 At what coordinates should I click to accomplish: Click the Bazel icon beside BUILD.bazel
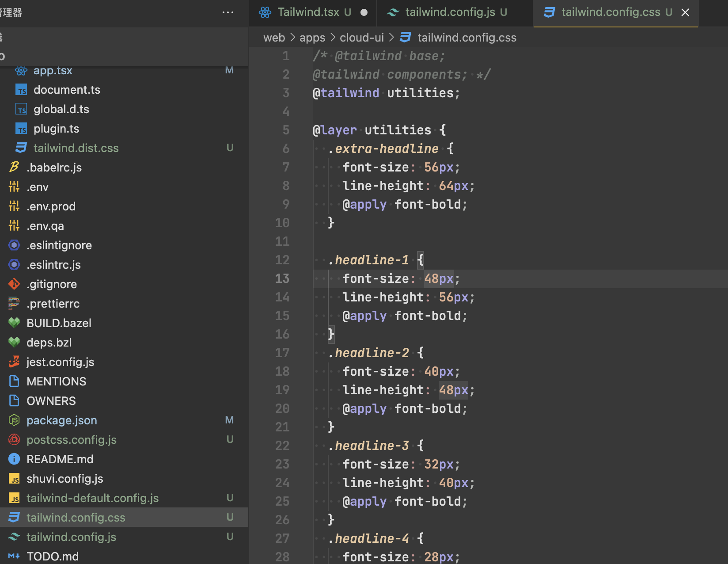(14, 323)
